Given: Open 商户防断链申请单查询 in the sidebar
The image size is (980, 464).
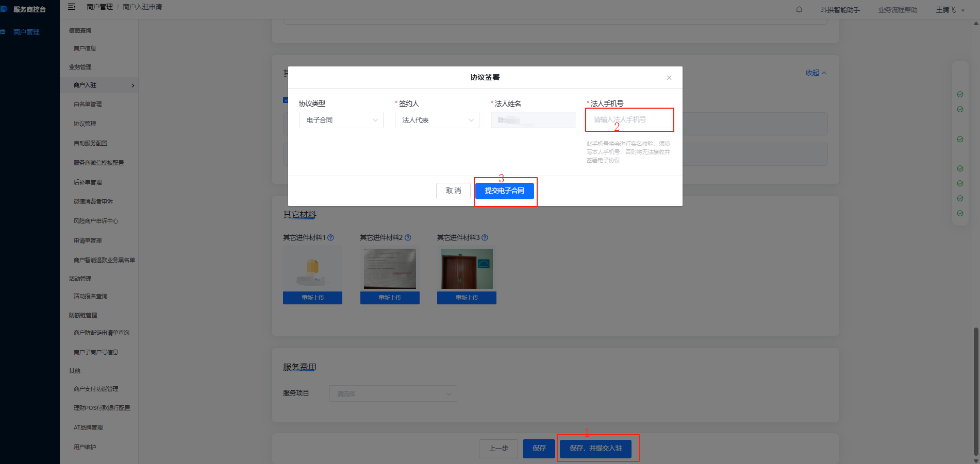Looking at the screenshot, I should [x=102, y=333].
